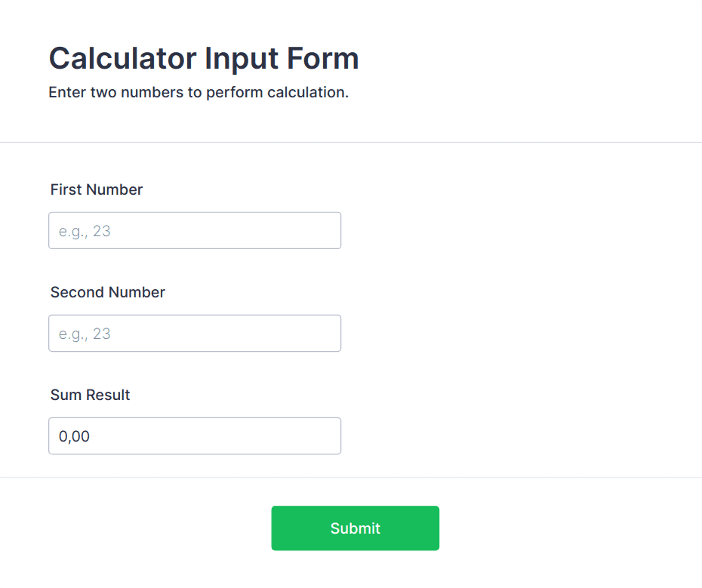The height and width of the screenshot is (588, 702).
Task: Click the "Sum Result" label text
Action: pos(91,395)
